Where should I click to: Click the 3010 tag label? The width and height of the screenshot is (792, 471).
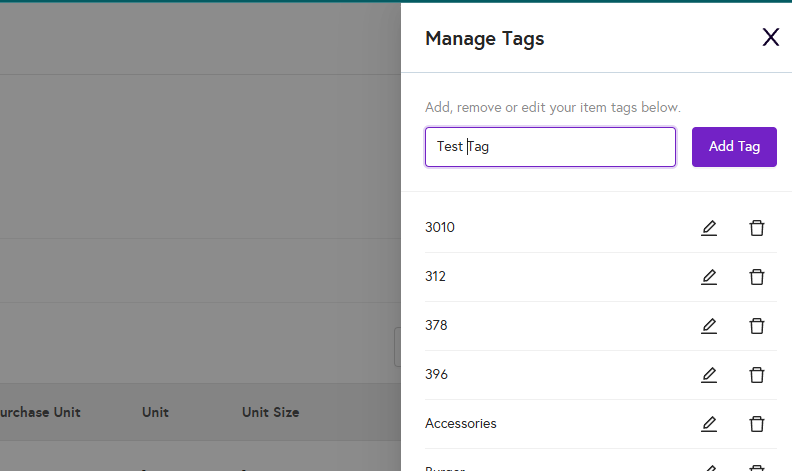[x=440, y=228]
